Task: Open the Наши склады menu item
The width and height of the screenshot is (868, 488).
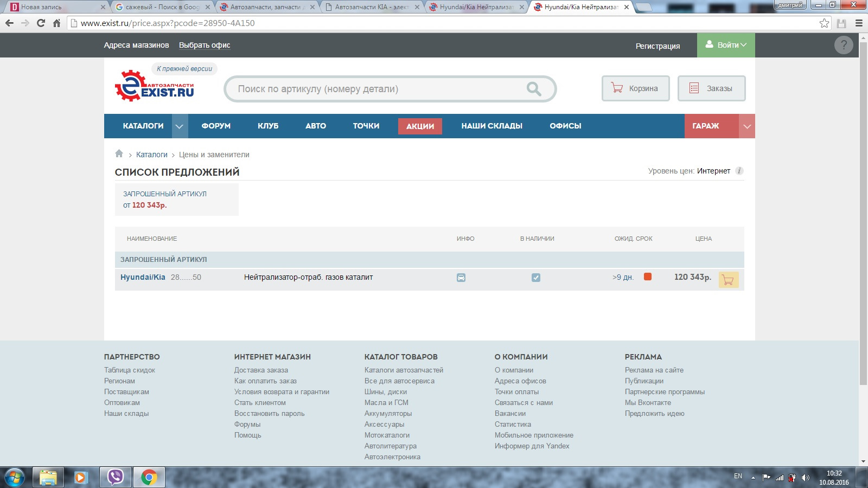Action: click(492, 126)
